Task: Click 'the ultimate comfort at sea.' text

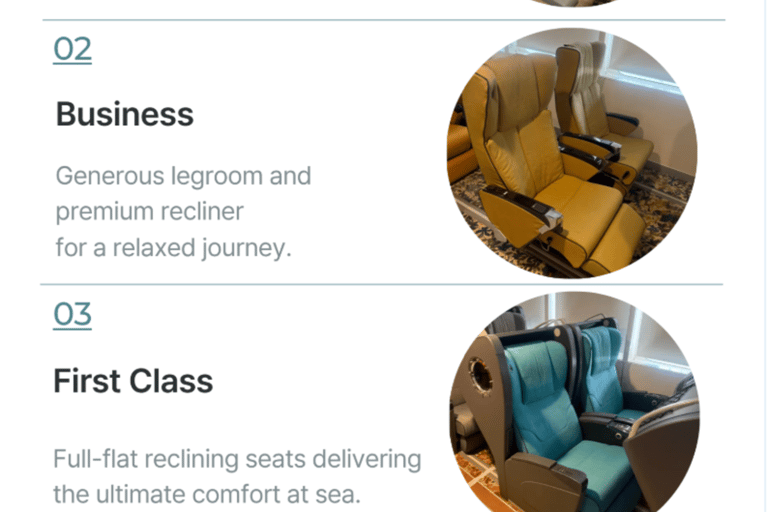Action: [207, 494]
